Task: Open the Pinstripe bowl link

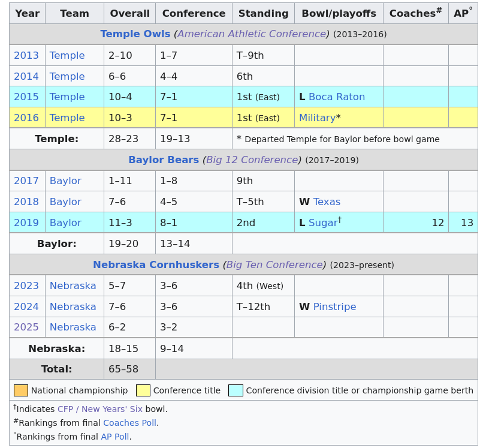Action: 334,307
